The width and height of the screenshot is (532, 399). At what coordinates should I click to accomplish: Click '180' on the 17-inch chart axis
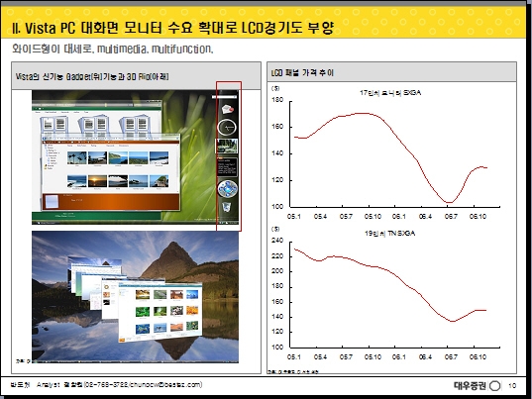click(277, 100)
